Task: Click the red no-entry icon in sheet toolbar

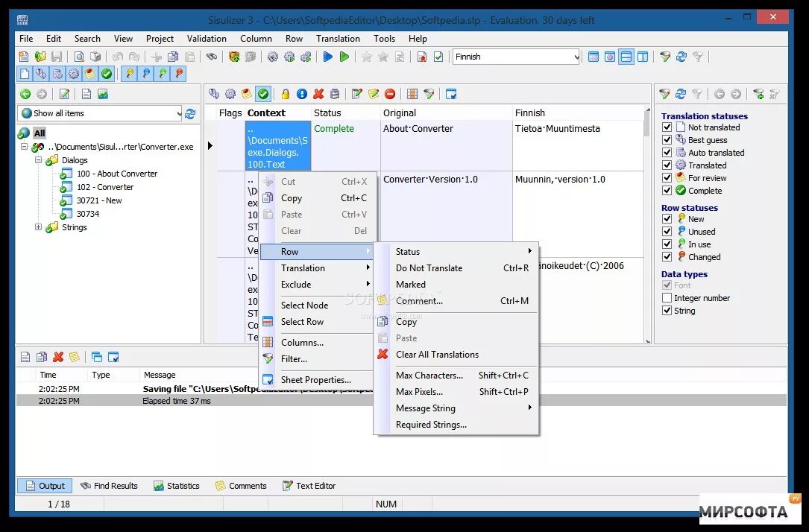Action: (390, 94)
